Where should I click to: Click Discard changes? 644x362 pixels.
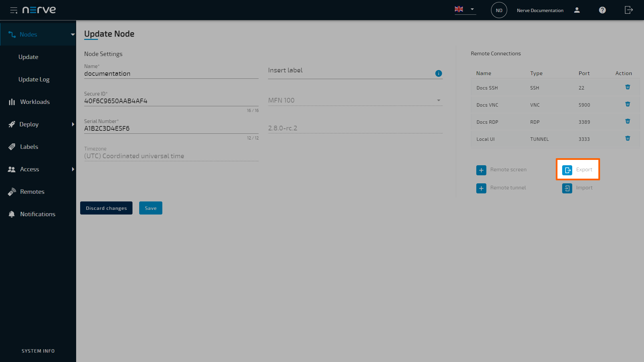[106, 208]
